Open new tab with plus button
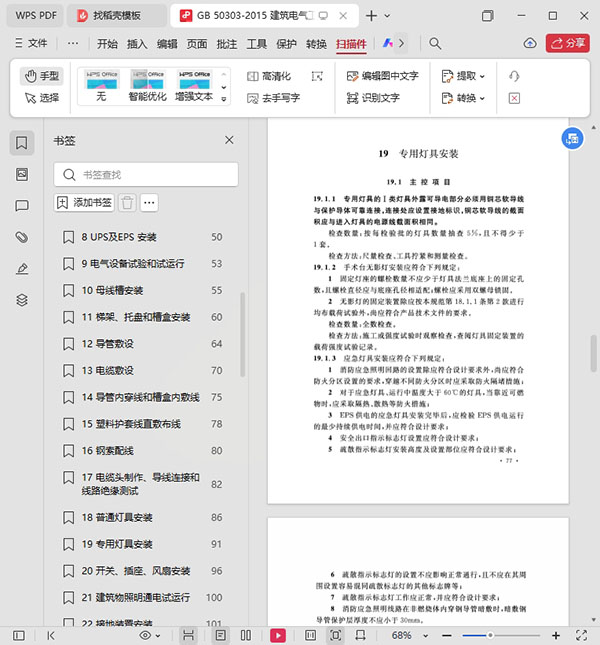Image resolution: width=600 pixels, height=645 pixels. pos(371,16)
